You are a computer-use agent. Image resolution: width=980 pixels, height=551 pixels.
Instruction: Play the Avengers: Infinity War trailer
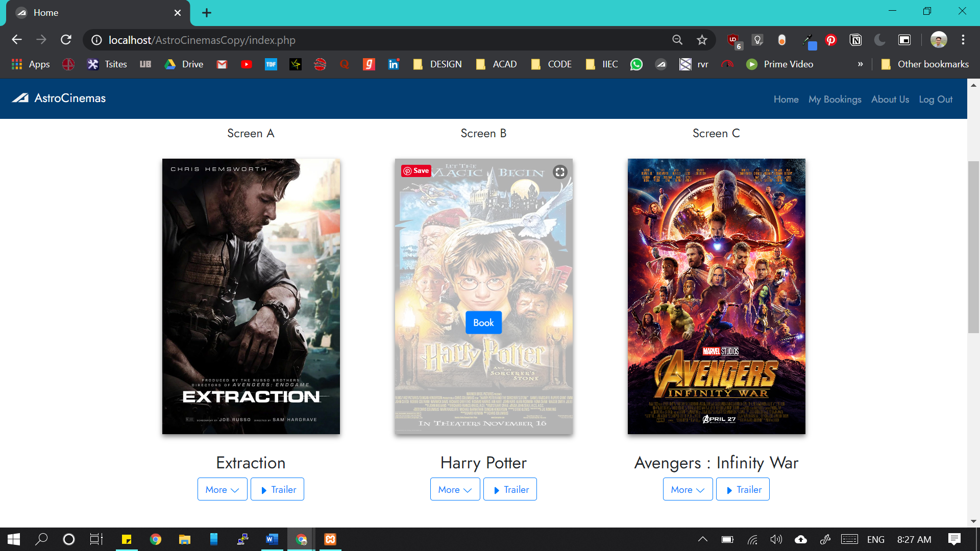(x=743, y=489)
